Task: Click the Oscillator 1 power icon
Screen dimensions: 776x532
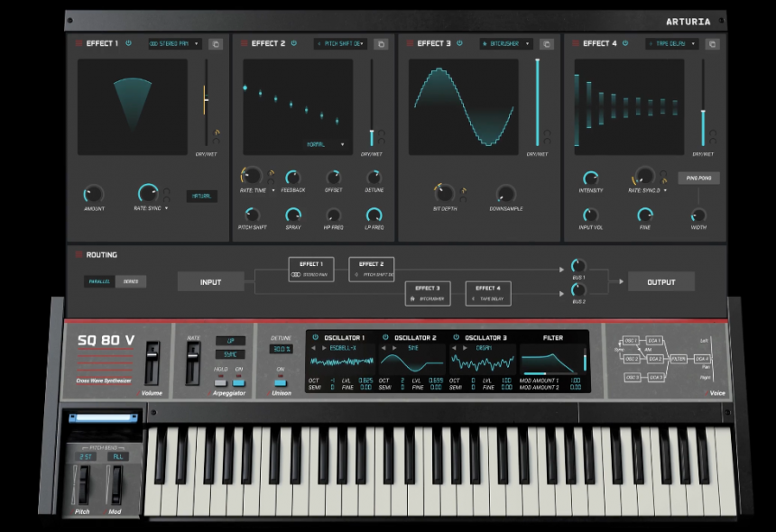Action: pyautogui.click(x=314, y=337)
